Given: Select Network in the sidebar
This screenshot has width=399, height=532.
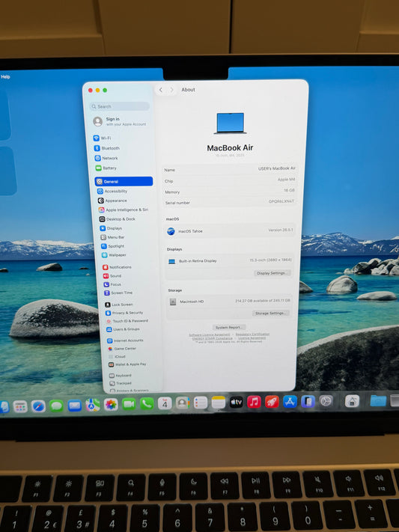Looking at the screenshot, I should (106, 158).
